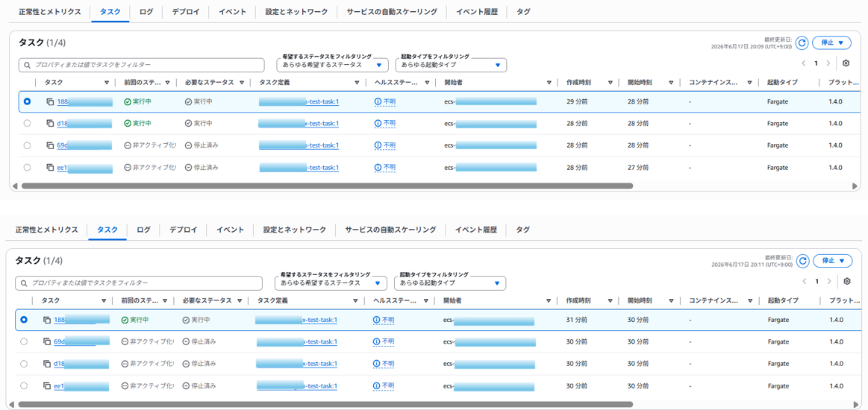Copy task ID ee1 in the 20:09 panel
Screen dimensions: 868x410
[x=50, y=167]
